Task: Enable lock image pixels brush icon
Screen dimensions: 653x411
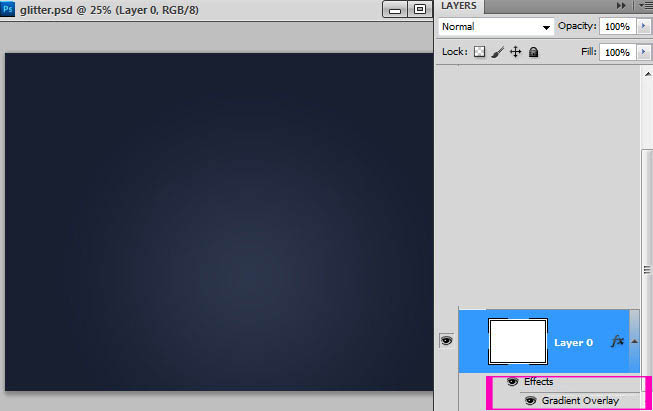Action: pyautogui.click(x=497, y=52)
